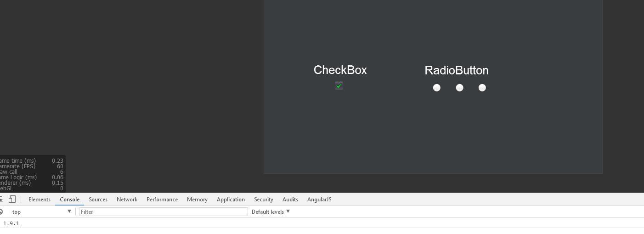The height and width of the screenshot is (234, 644).
Task: Open the Network tab
Action: click(127, 200)
